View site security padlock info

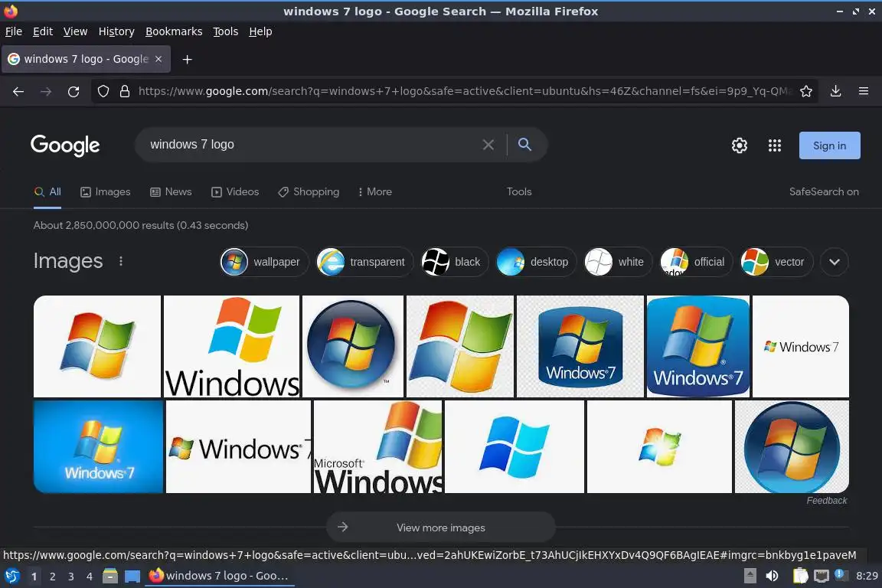click(125, 91)
